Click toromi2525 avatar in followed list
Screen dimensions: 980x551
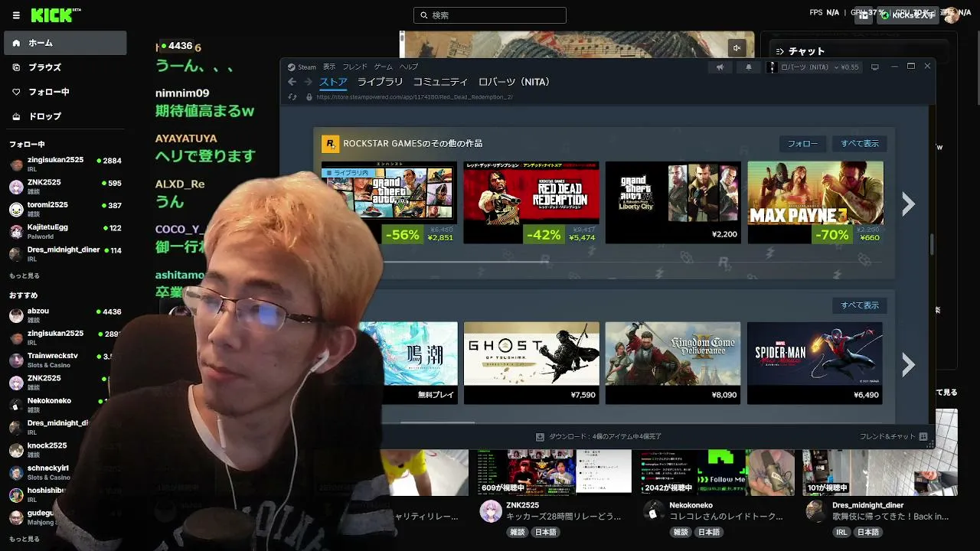[x=16, y=209]
